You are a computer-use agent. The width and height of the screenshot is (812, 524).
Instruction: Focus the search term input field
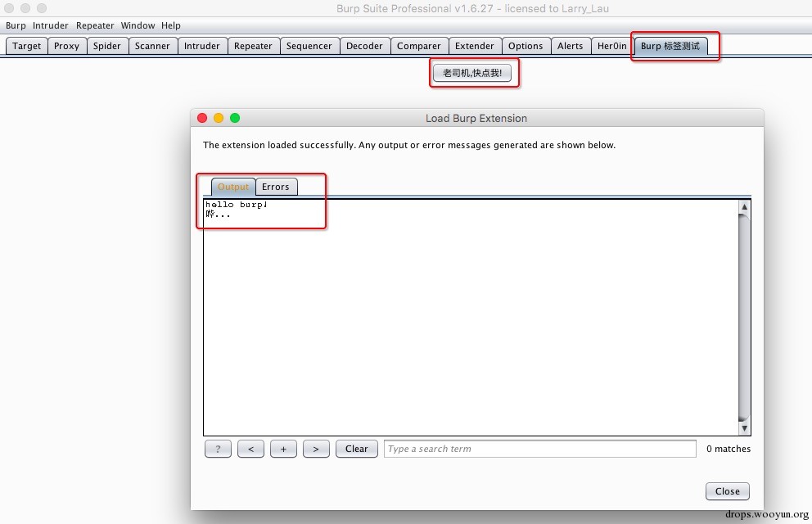pos(539,449)
